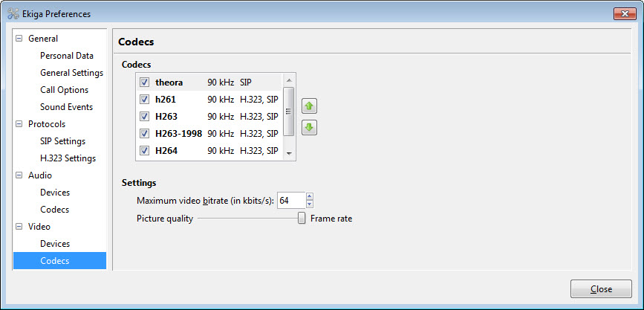Select the Audio tree category label
644x310 pixels.
(40, 175)
